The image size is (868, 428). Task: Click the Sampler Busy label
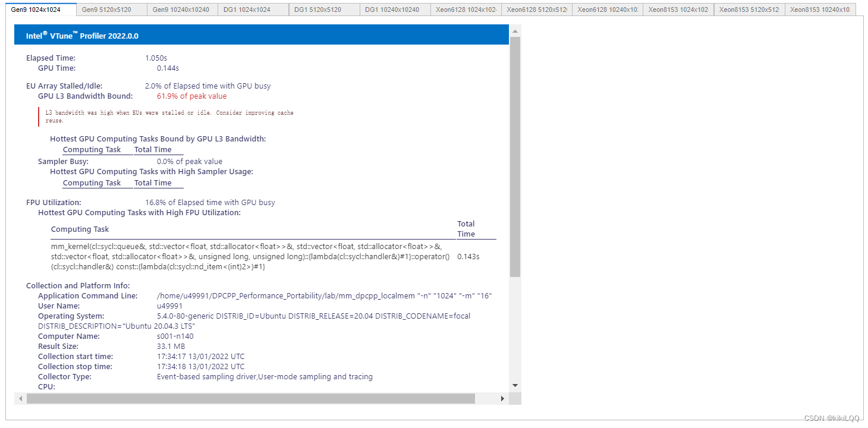pyautogui.click(x=63, y=162)
